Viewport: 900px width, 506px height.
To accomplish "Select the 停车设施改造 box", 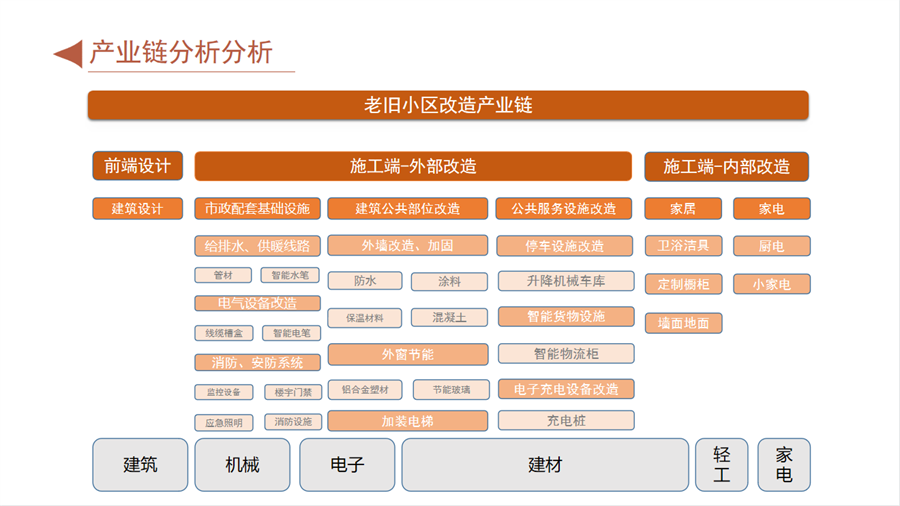I will pos(565,246).
